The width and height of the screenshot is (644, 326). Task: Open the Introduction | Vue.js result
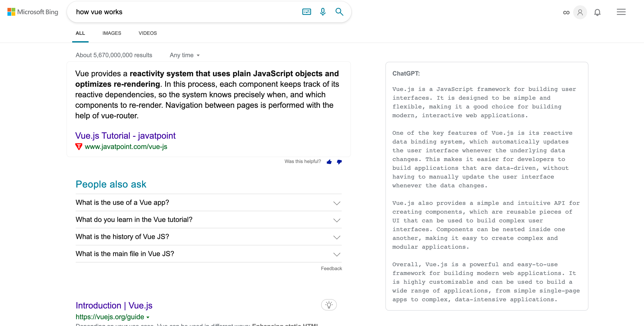click(114, 305)
